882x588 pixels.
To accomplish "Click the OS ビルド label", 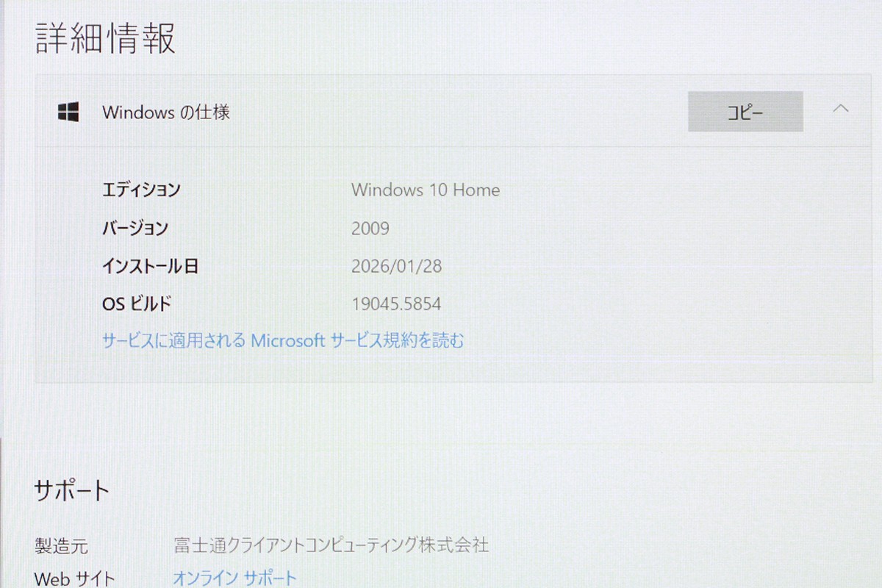I will tap(137, 304).
